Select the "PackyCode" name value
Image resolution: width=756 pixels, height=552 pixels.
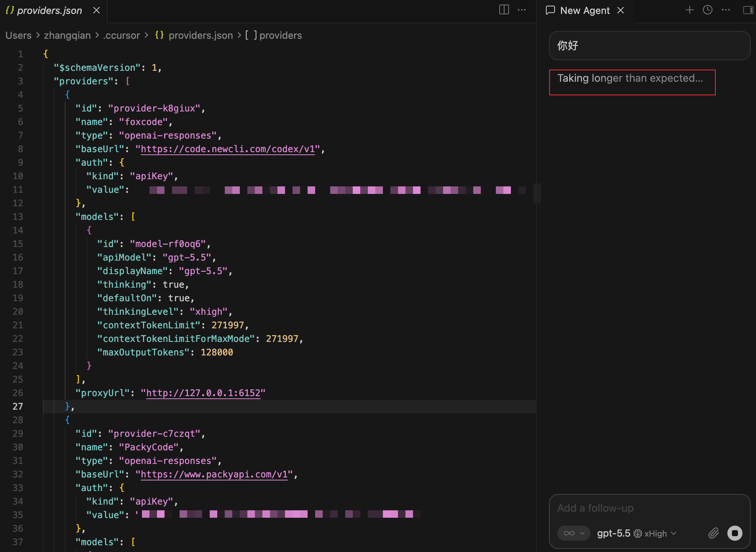pos(149,447)
